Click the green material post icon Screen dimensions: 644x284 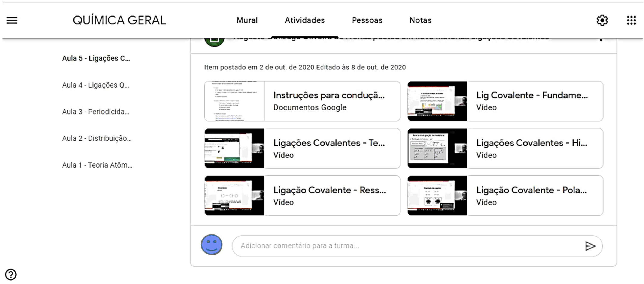coord(214,42)
